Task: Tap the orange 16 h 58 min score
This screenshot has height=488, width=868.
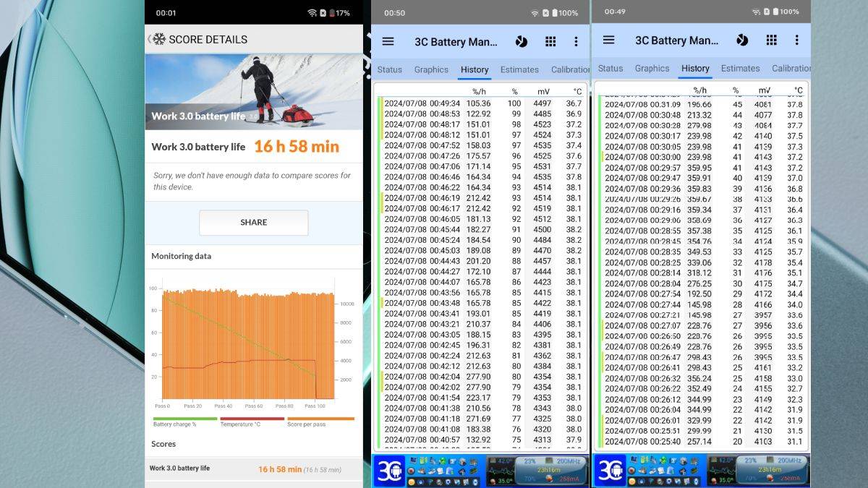Action: pyautogui.click(x=296, y=147)
